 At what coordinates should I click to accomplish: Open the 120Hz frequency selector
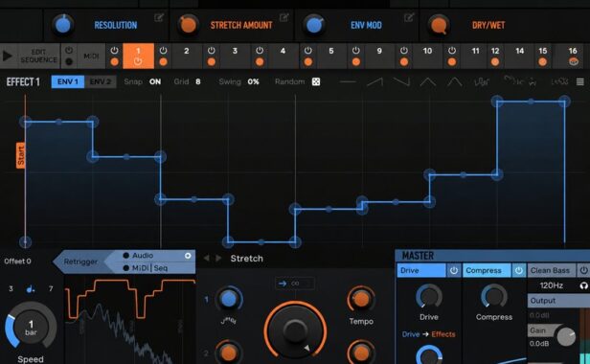552,285
